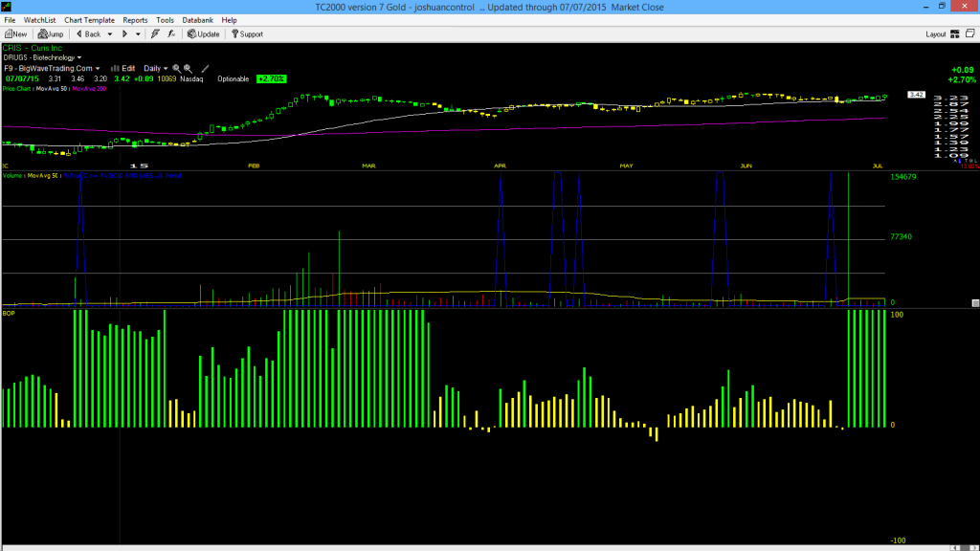The width and height of the screenshot is (980, 551).
Task: Select the trendline drawing tool
Action: coord(205,68)
